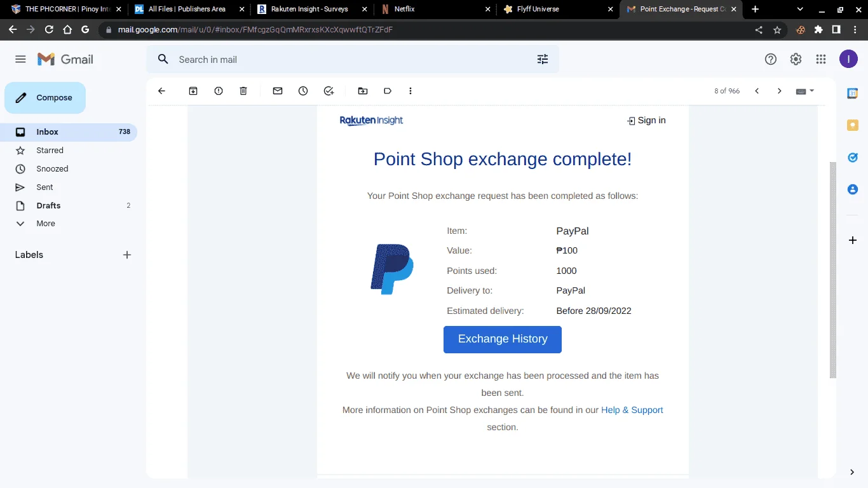The image size is (868, 488).
Task: Open Inbox folder
Action: click(x=69, y=132)
